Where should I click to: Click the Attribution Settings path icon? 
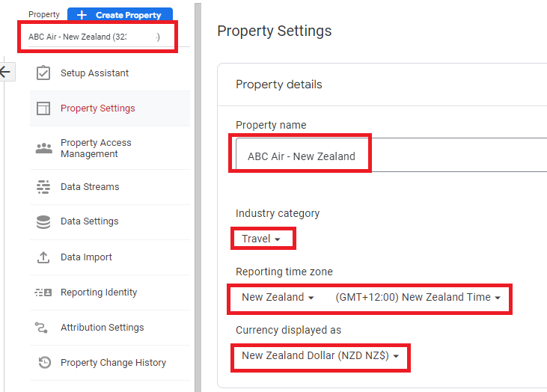(43, 328)
